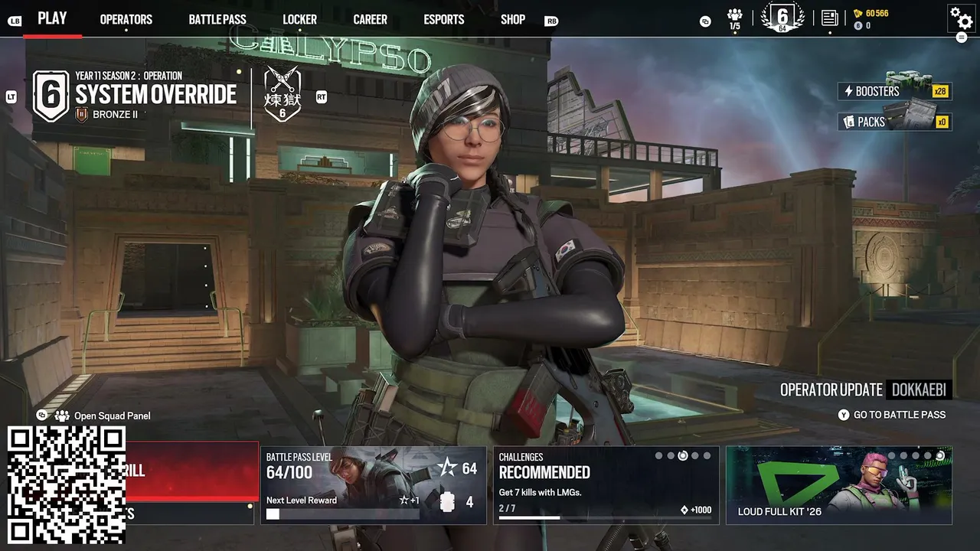This screenshot has height=551, width=980.
Task: Click the red play mode tile
Action: click(192, 471)
